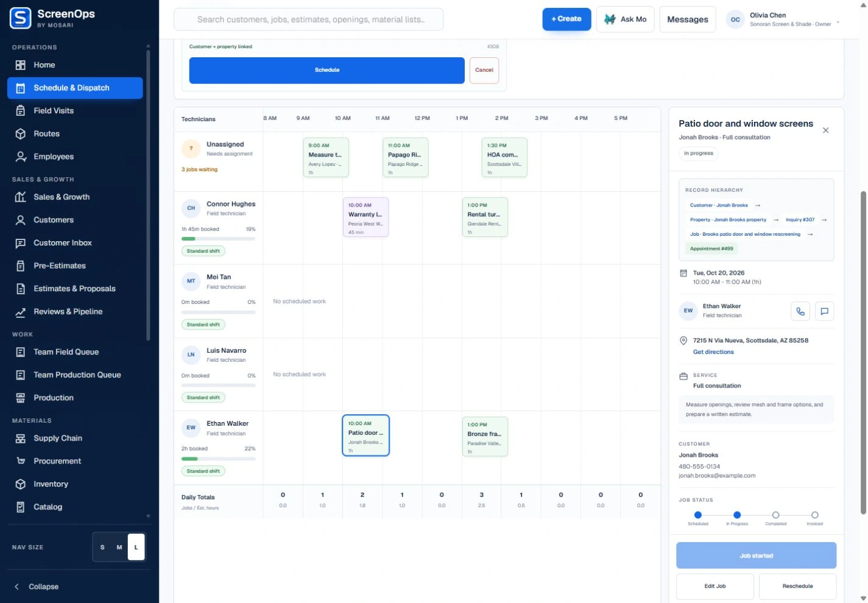Click the ScreenOps logo icon
868x603 pixels.
click(21, 18)
